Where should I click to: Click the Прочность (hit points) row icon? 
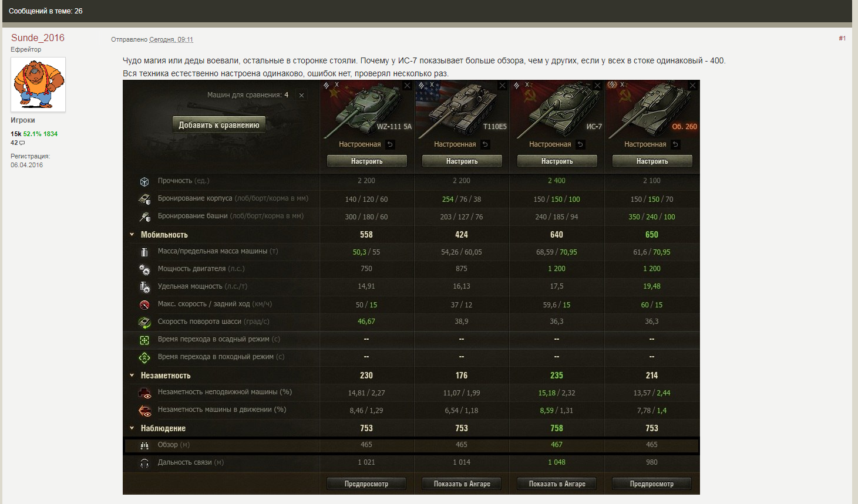point(144,181)
